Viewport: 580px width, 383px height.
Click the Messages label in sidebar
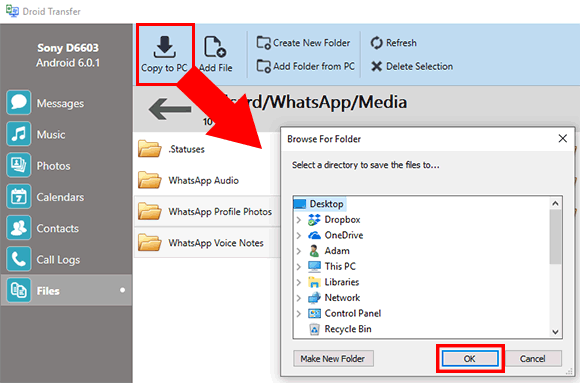(60, 103)
